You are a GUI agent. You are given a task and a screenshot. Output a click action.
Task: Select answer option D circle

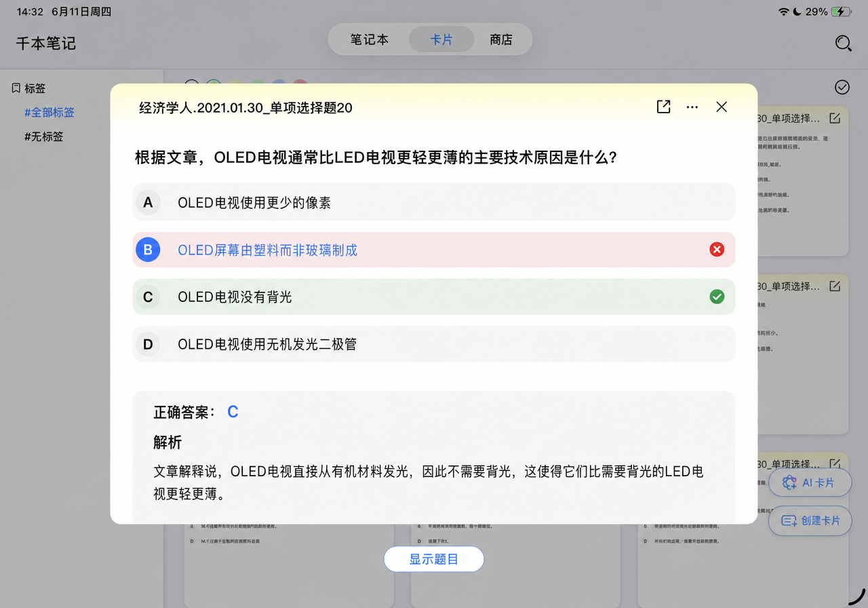148,344
